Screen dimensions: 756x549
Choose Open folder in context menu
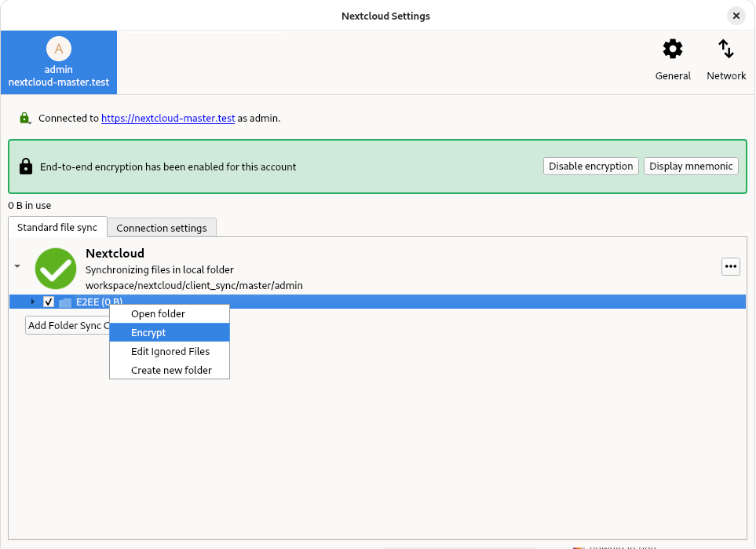[158, 314]
